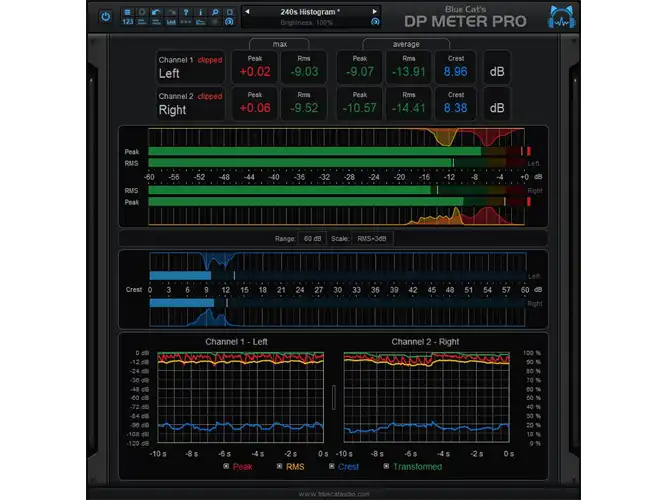This screenshot has width=667, height=500.
Task: Click the Right peak histogram below the meters
Action: tap(336, 216)
